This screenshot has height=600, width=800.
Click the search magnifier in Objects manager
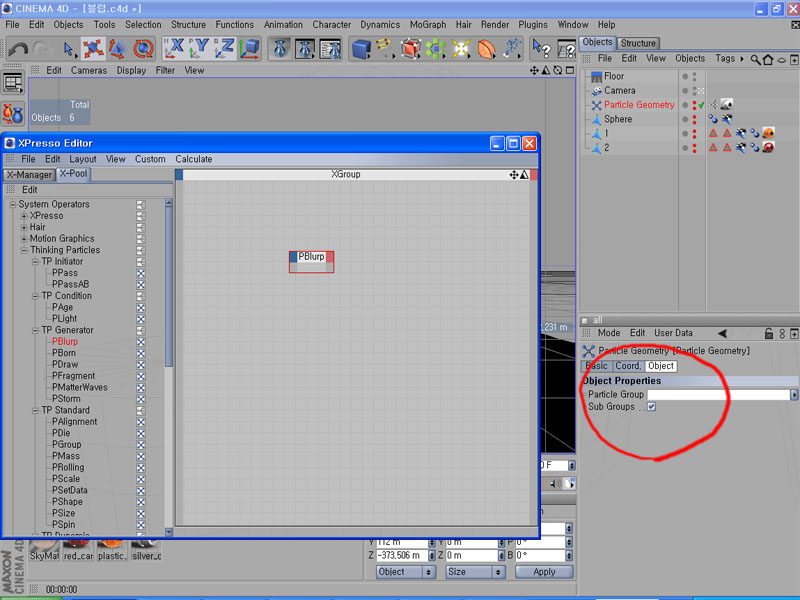pyautogui.click(x=755, y=60)
